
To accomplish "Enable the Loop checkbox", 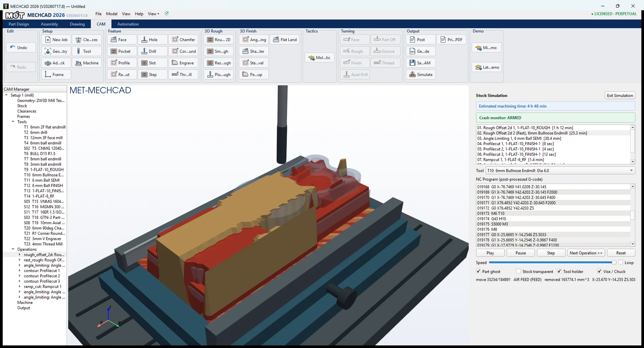I will [621, 262].
